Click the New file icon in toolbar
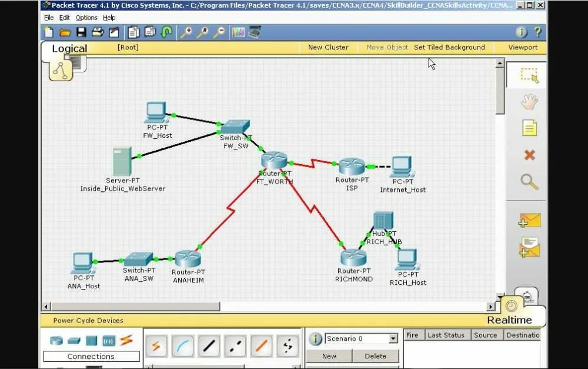Image resolution: width=588 pixels, height=369 pixels. (49, 32)
